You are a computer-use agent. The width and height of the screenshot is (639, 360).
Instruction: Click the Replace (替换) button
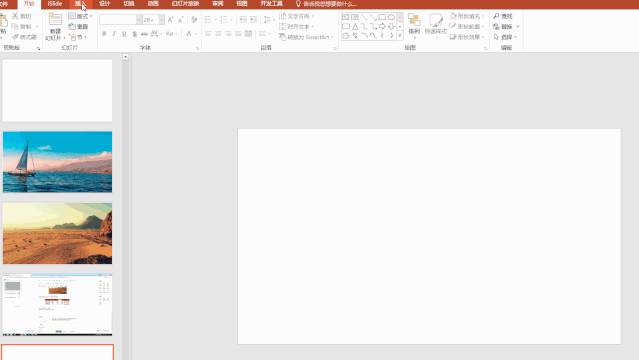506,27
